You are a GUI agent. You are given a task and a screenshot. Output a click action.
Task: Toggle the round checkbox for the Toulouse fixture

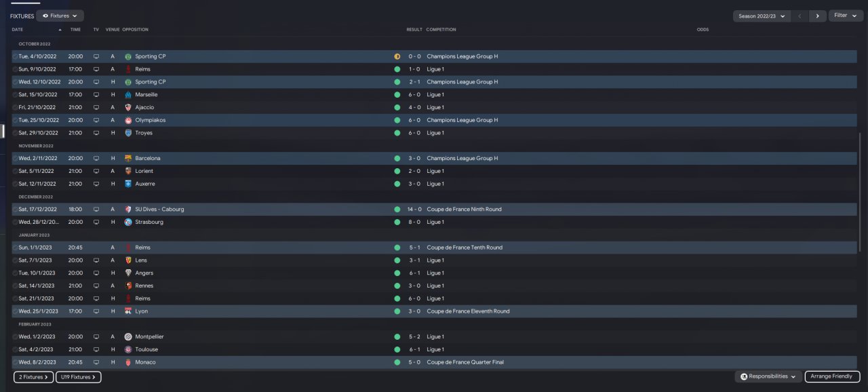(x=16, y=349)
